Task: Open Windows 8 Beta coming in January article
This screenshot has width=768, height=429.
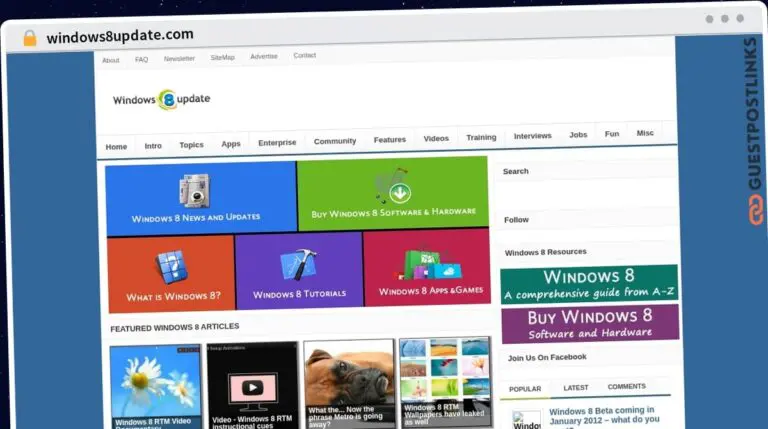Action: click(602, 416)
